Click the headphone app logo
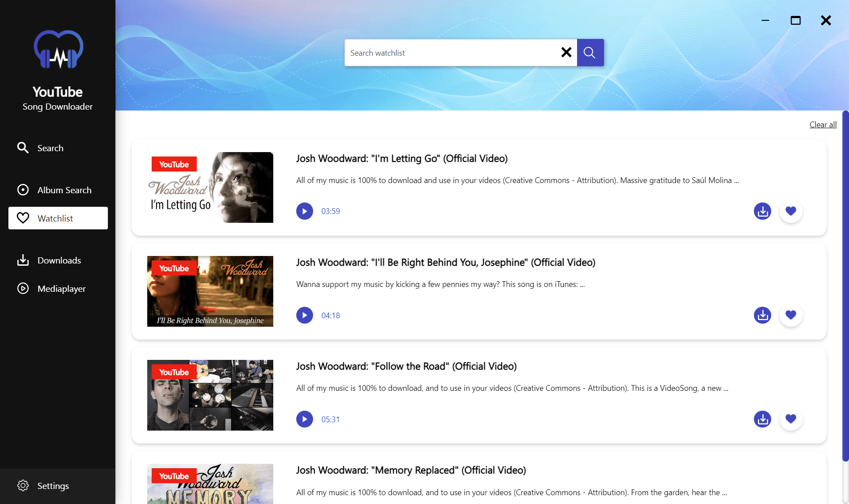This screenshot has height=504, width=849. pyautogui.click(x=58, y=50)
